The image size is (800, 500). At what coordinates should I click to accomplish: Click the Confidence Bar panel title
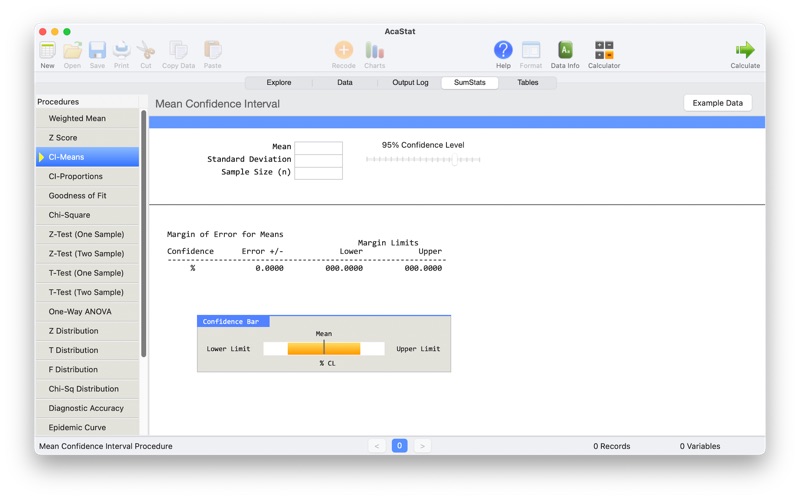click(233, 321)
